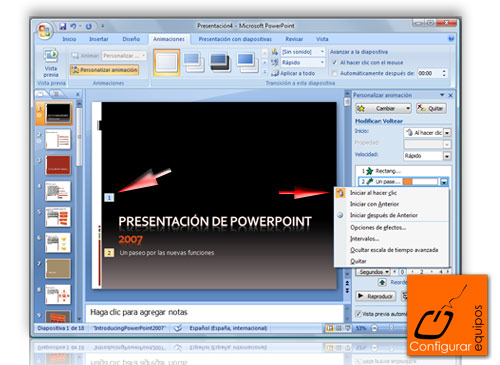Open 'Presentación con diapositivas' tab
This screenshot has height=365, width=500.
point(235,39)
